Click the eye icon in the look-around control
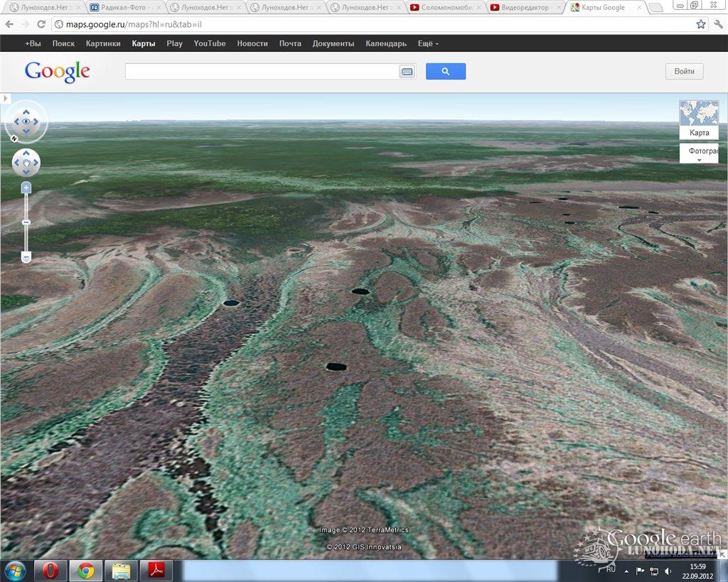Image resolution: width=728 pixels, height=582 pixels. click(x=26, y=122)
